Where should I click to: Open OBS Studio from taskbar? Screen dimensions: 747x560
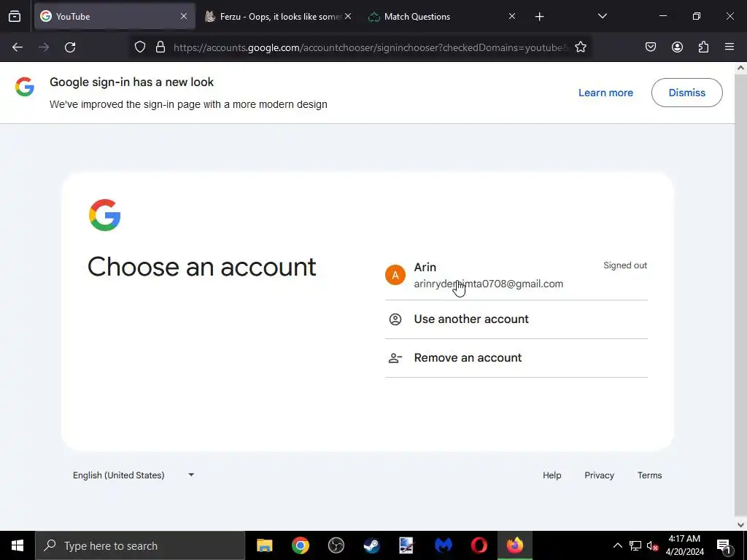coord(336,545)
